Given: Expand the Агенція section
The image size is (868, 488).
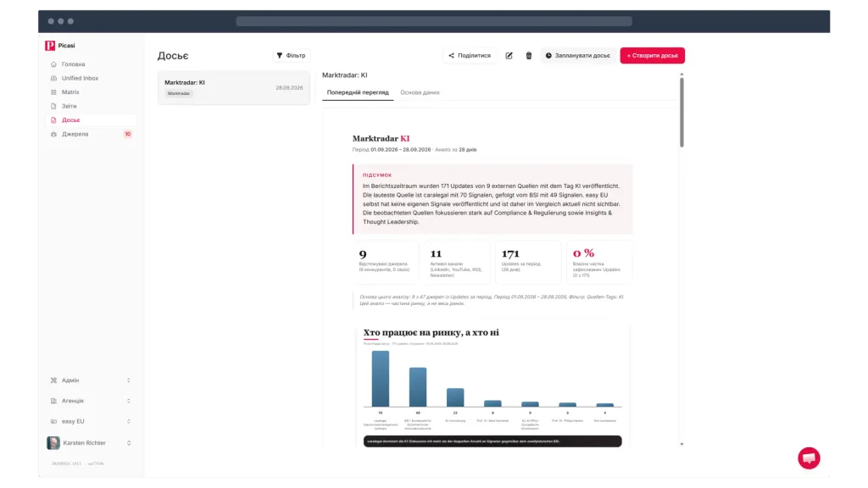Looking at the screenshot, I should coord(91,401).
